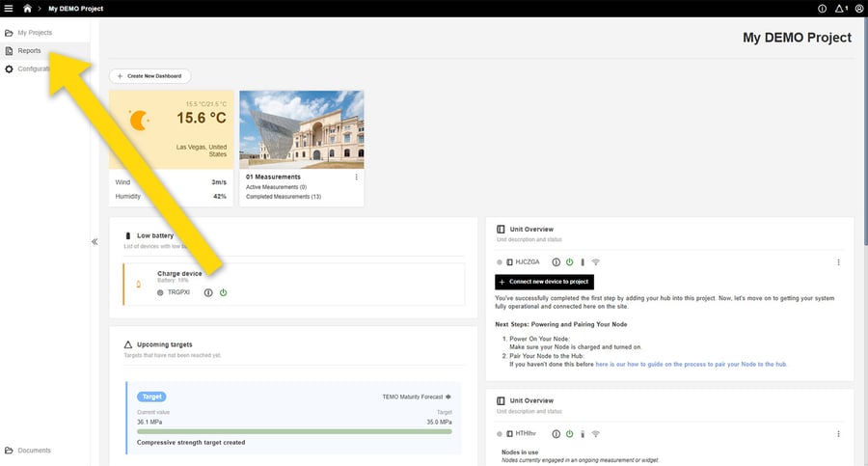Collapse the left sidebar with double chevron

coord(95,241)
